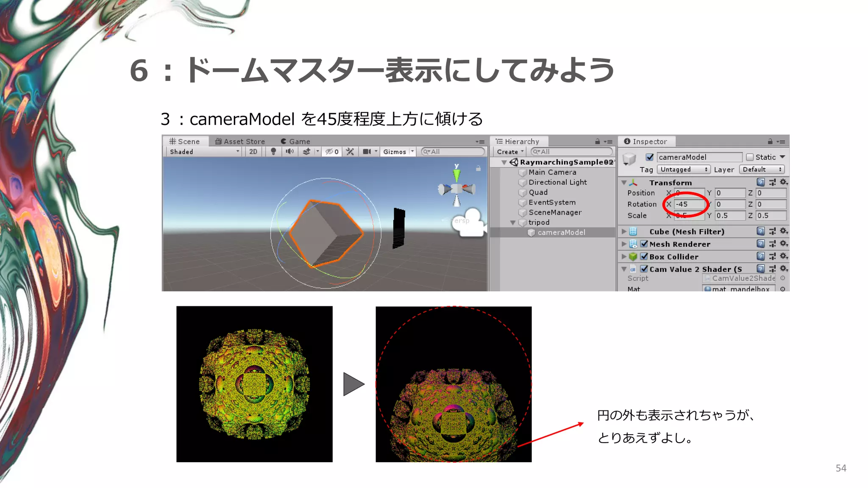Click the cameraModel name field in Inspector
Screen dimensions: 868x488
click(x=699, y=157)
